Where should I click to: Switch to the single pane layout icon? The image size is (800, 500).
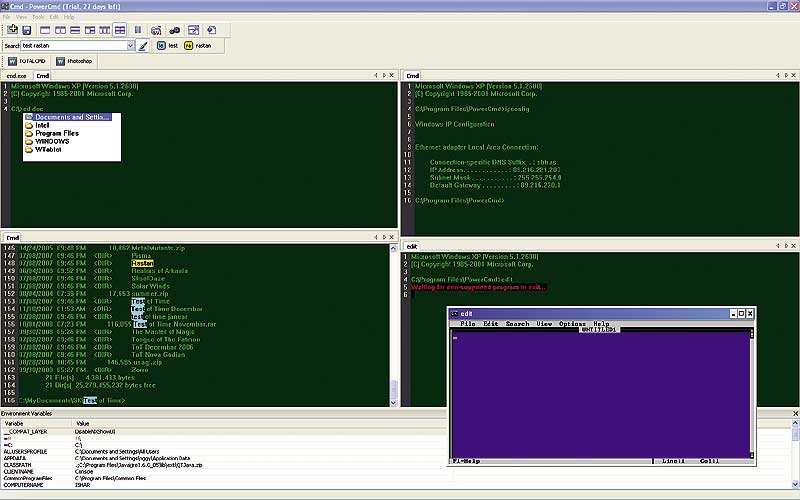point(45,31)
